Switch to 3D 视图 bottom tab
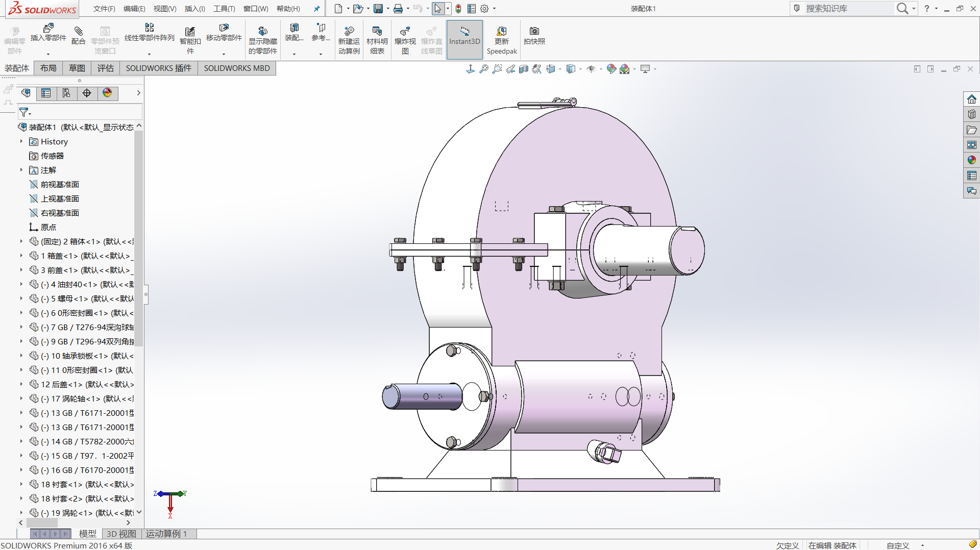The width and height of the screenshot is (980, 550). (121, 534)
